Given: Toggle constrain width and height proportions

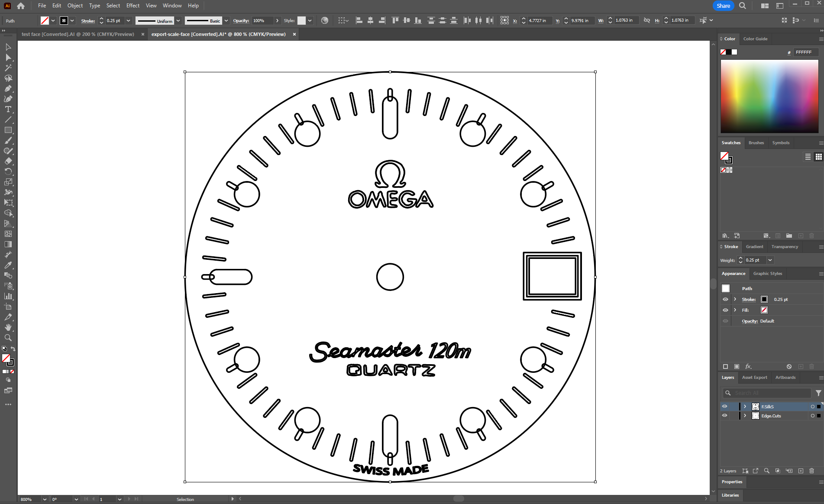Looking at the screenshot, I should (647, 20).
